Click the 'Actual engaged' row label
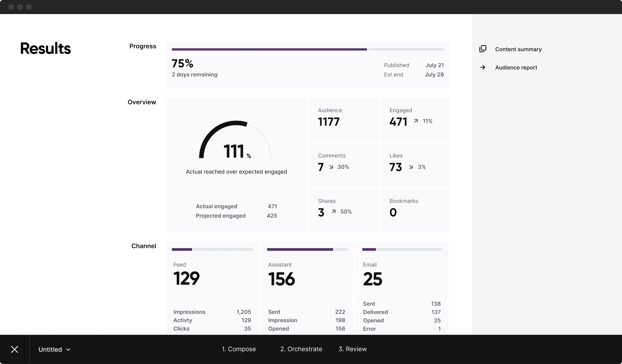 tap(216, 206)
